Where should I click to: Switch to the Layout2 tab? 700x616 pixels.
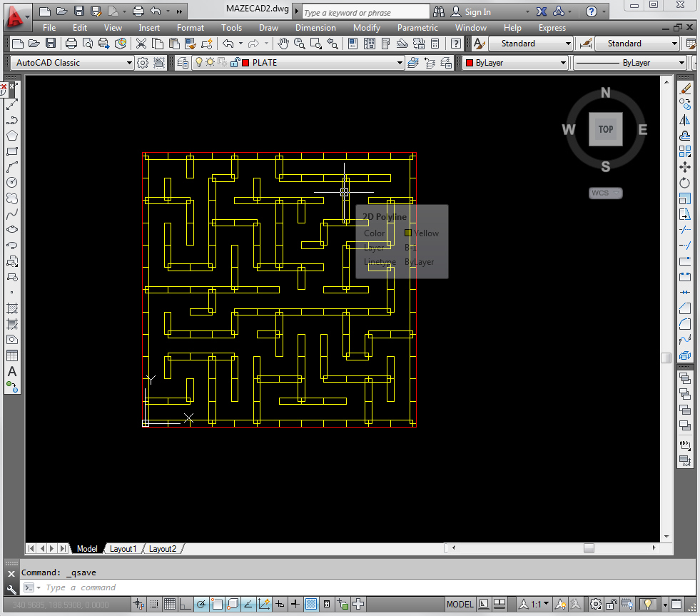tap(163, 549)
